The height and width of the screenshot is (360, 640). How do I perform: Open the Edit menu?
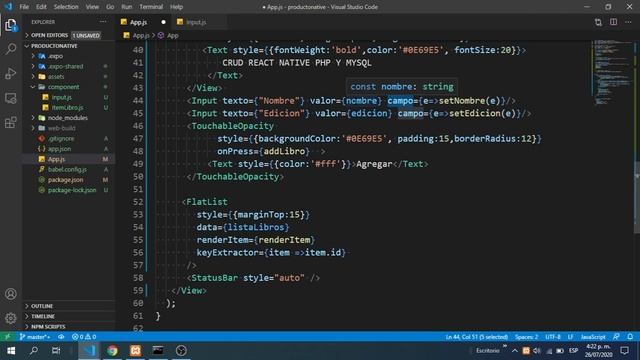41,7
